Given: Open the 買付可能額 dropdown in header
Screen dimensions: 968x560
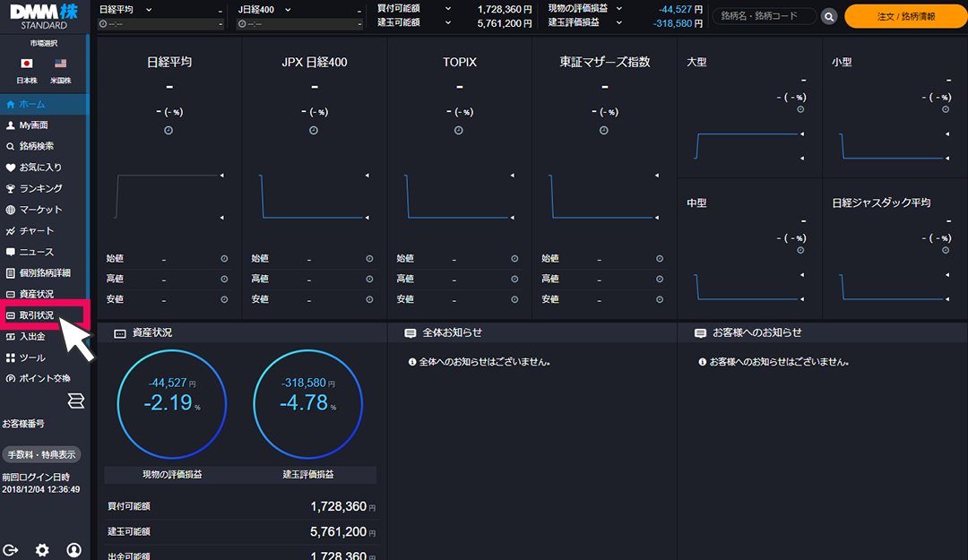Looking at the screenshot, I should point(446,9).
